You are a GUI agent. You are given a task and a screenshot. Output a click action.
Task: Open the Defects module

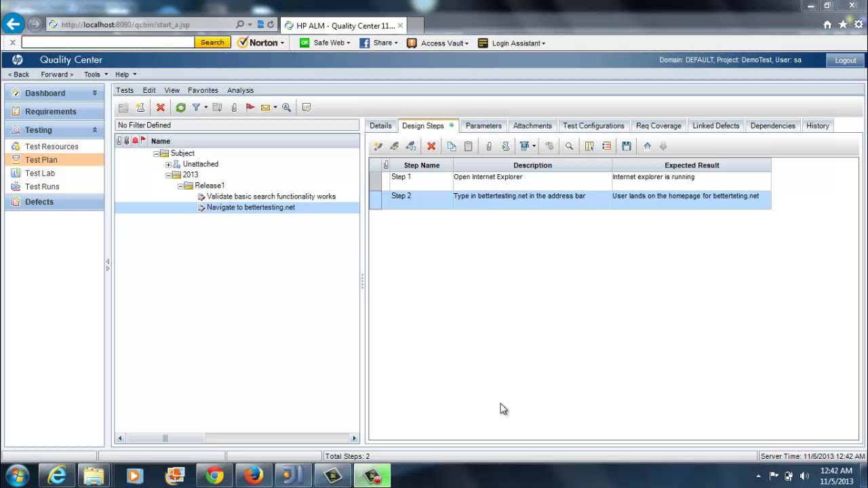[54, 202]
